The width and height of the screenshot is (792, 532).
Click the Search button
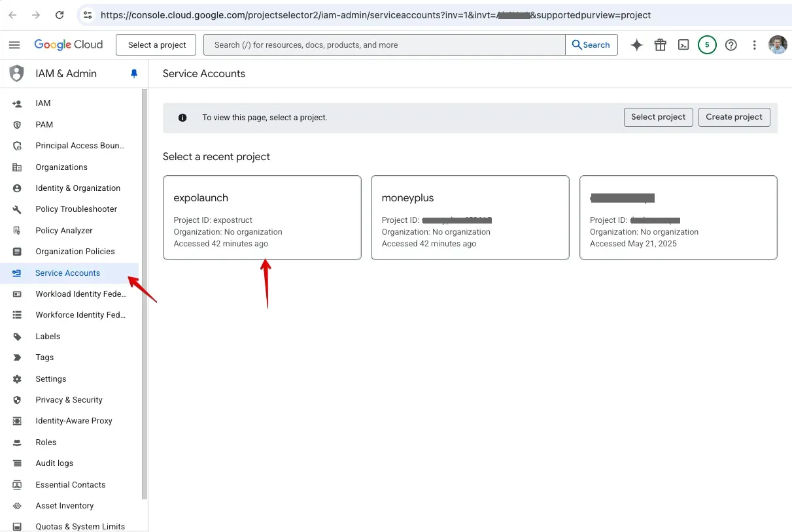(x=591, y=45)
